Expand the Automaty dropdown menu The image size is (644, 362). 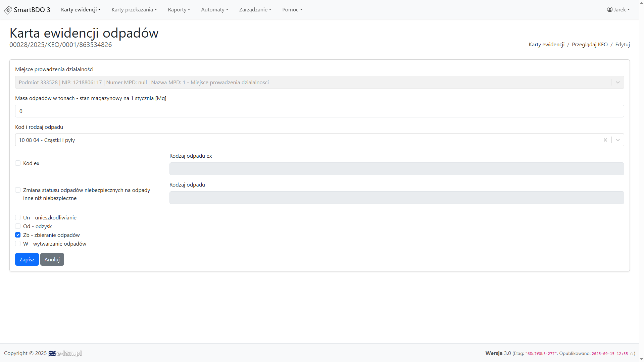pos(214,9)
